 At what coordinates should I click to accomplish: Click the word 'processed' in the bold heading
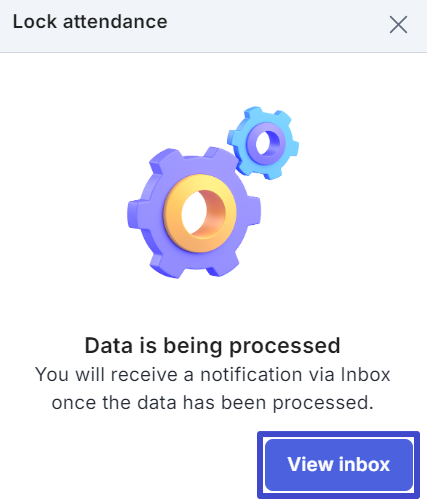[285, 347]
